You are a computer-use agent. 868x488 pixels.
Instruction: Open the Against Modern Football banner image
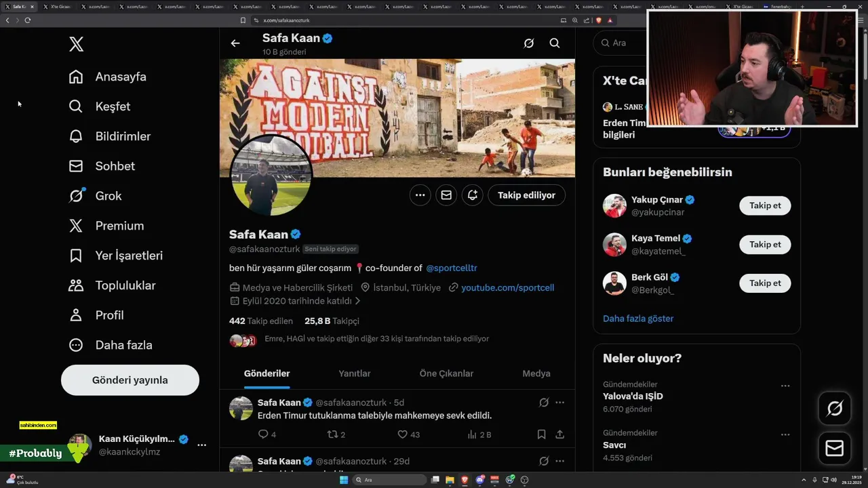[x=397, y=118]
